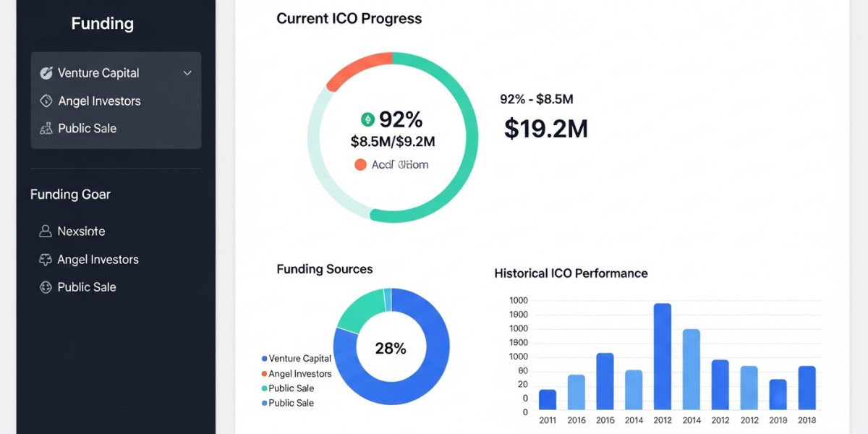
Task: Toggle the Venture Capital legend entry
Action: point(296,359)
